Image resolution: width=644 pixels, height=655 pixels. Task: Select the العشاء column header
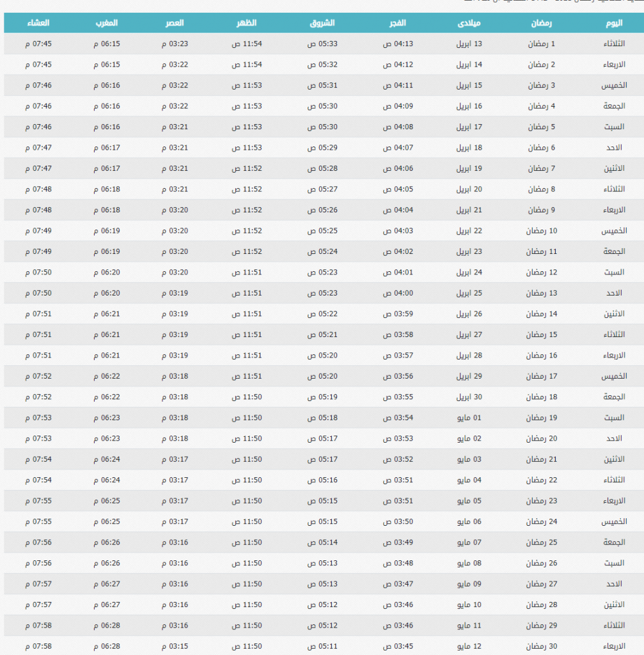coord(38,23)
